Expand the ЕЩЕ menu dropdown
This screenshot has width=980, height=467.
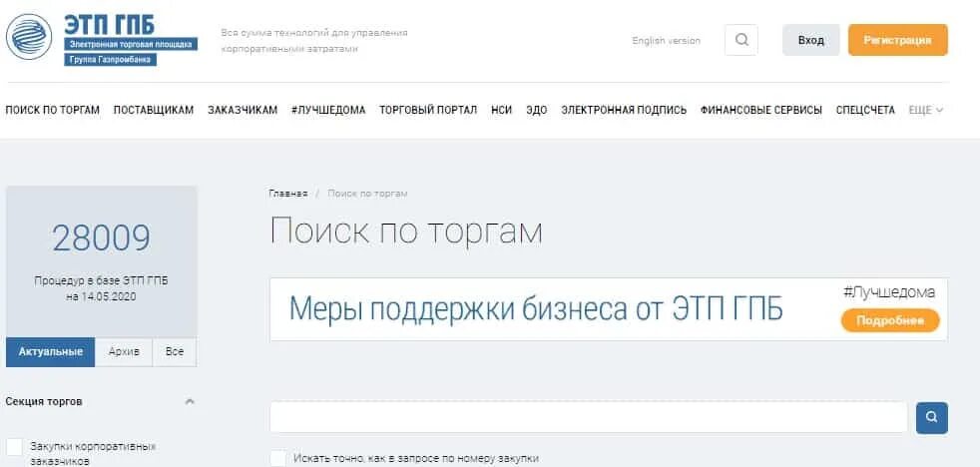926,110
